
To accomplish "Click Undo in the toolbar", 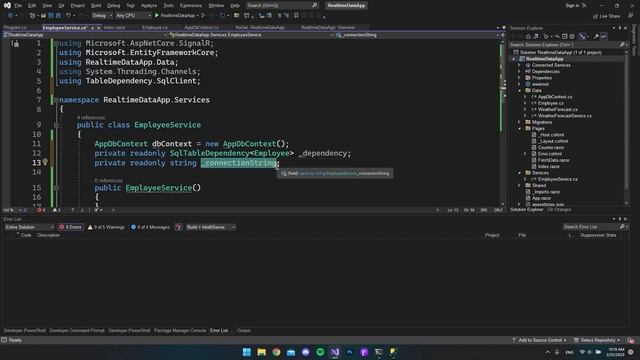I will 68,16.
